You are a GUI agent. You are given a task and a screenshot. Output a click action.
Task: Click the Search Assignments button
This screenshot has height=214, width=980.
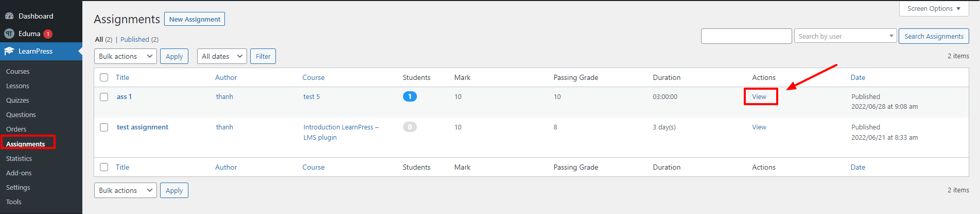(x=934, y=36)
